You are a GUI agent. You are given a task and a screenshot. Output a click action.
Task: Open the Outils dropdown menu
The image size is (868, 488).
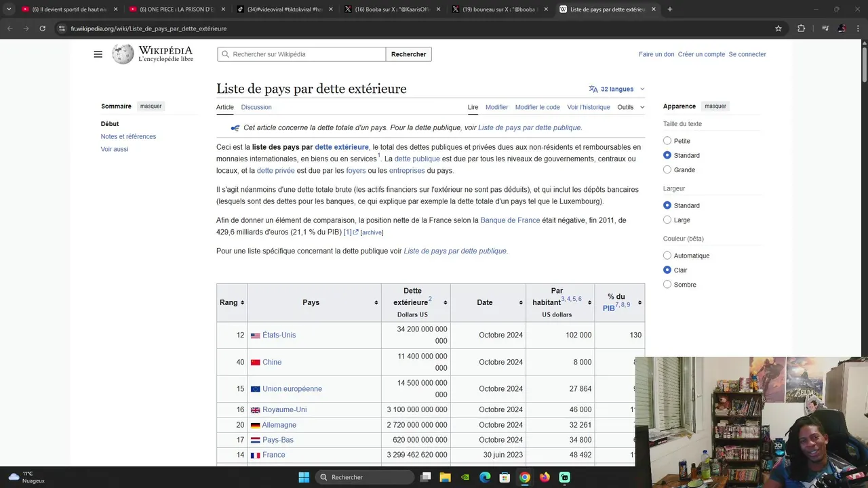click(631, 107)
